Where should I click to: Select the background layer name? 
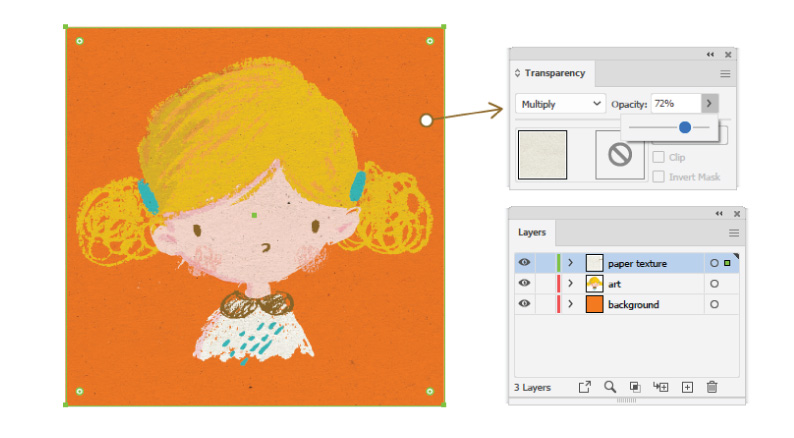pyautogui.click(x=633, y=304)
